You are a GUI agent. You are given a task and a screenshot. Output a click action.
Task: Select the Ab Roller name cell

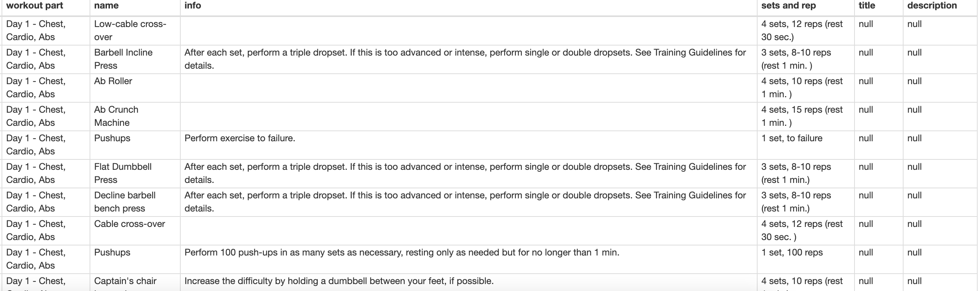113,81
